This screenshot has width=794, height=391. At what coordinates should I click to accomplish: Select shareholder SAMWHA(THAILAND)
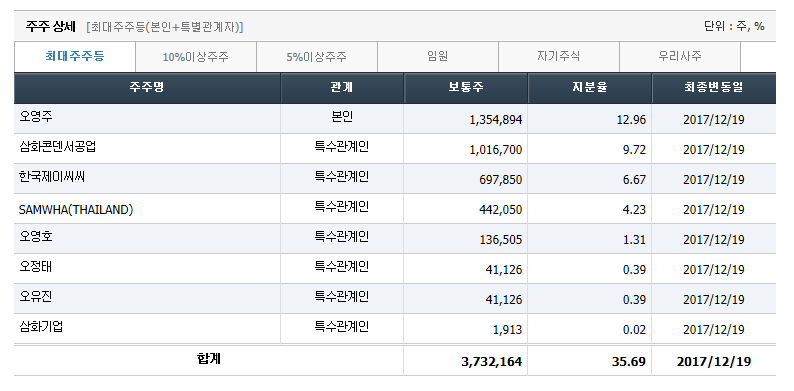point(76,209)
